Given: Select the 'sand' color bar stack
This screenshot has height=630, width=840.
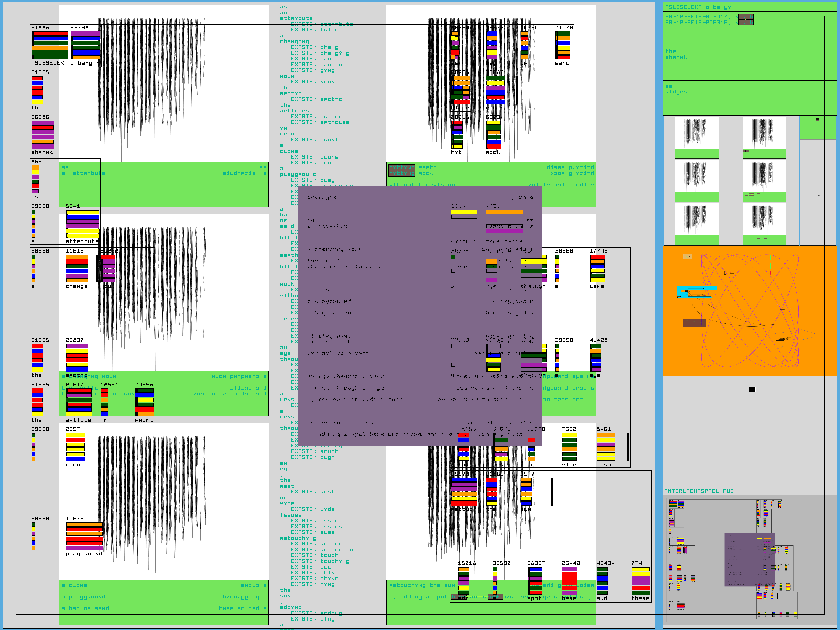Looking at the screenshot, I should [x=563, y=45].
